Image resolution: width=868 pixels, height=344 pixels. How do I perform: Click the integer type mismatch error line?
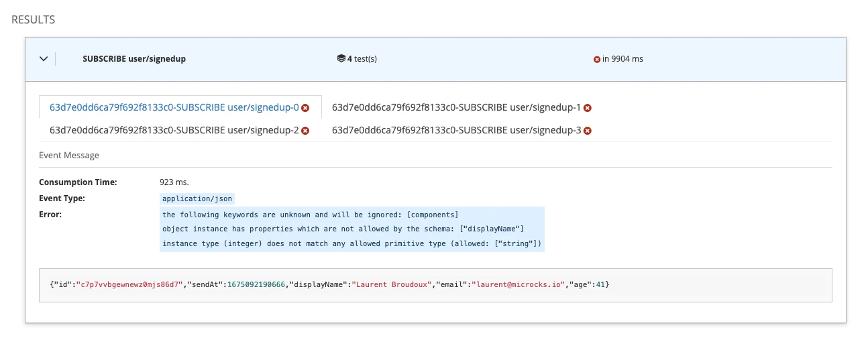(351, 244)
